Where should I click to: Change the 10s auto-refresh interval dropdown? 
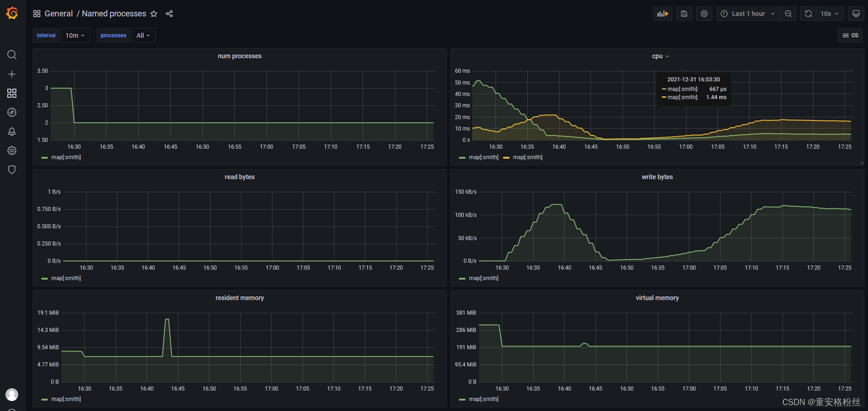[829, 13]
